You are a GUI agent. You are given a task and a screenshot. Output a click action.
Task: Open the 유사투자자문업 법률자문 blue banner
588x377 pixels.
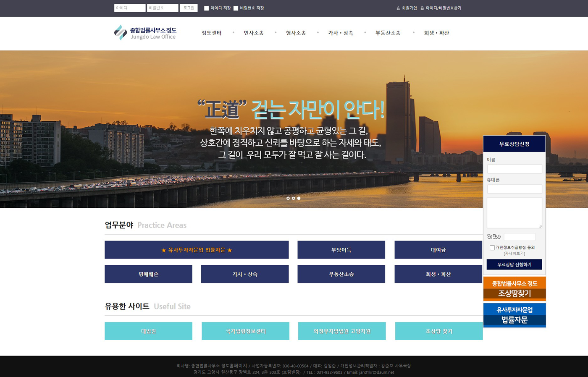pos(514,315)
